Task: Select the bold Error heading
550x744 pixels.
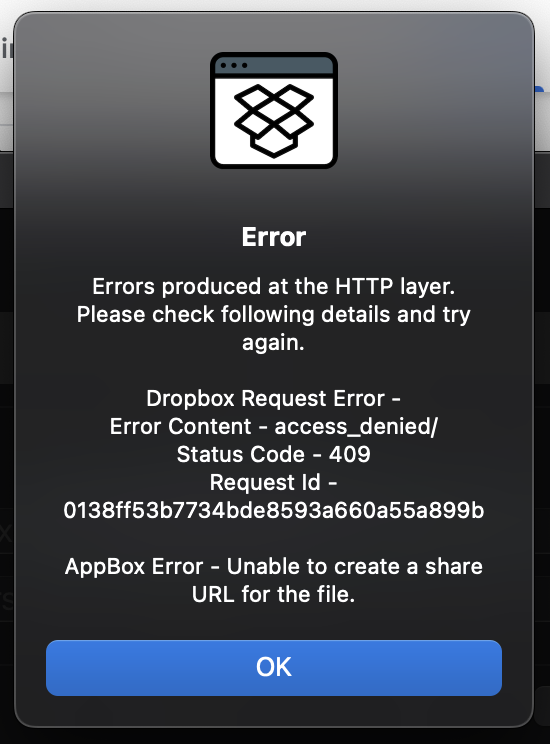Action: click(x=274, y=237)
